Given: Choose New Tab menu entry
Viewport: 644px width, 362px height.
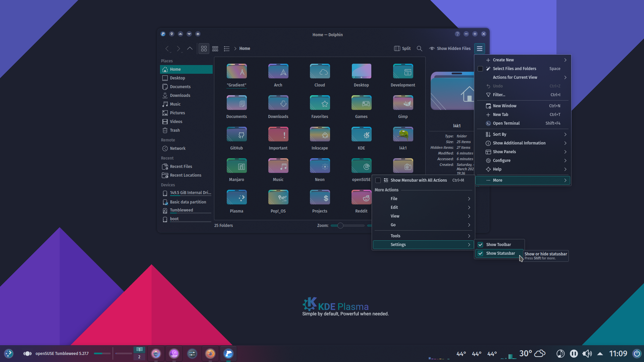Looking at the screenshot, I should pyautogui.click(x=523, y=115).
